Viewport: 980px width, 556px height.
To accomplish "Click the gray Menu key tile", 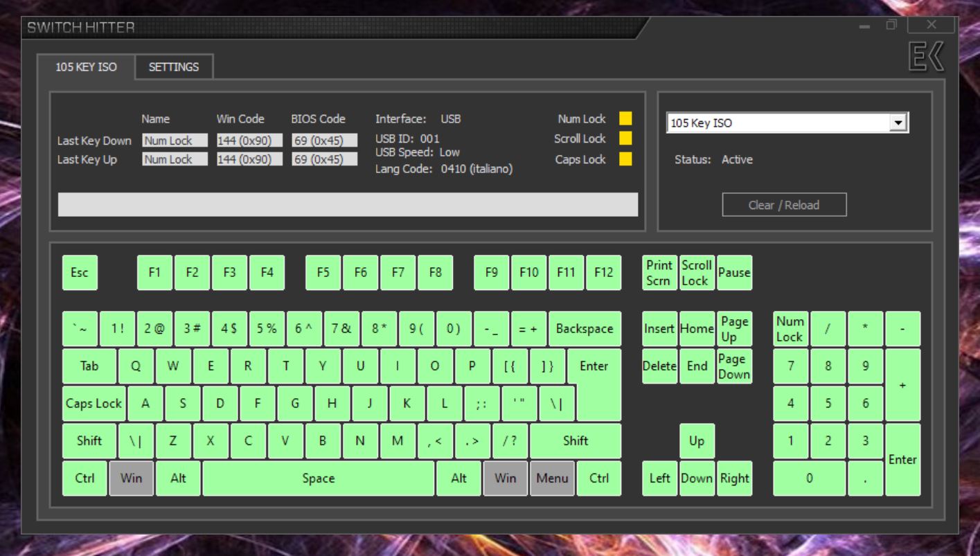I will [552, 478].
